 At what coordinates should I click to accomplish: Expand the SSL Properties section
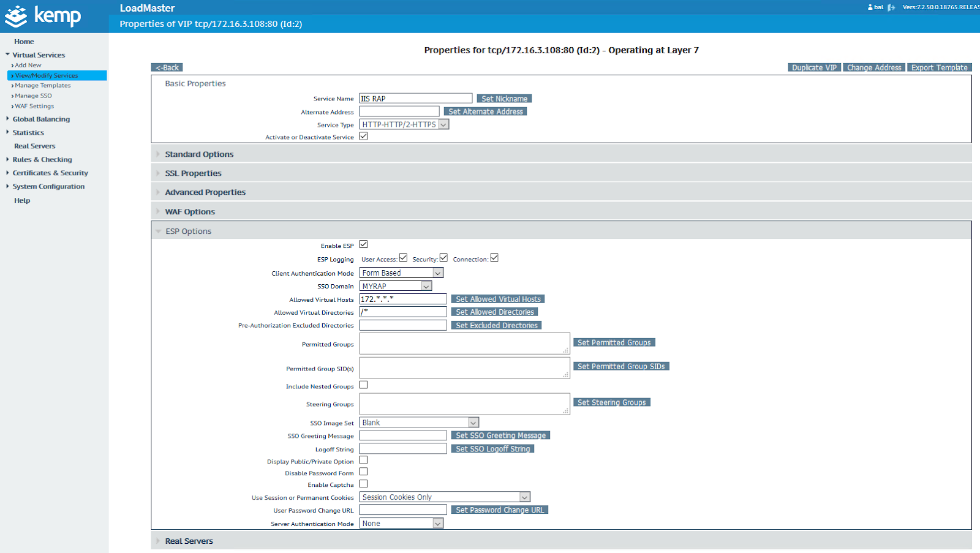pos(193,173)
